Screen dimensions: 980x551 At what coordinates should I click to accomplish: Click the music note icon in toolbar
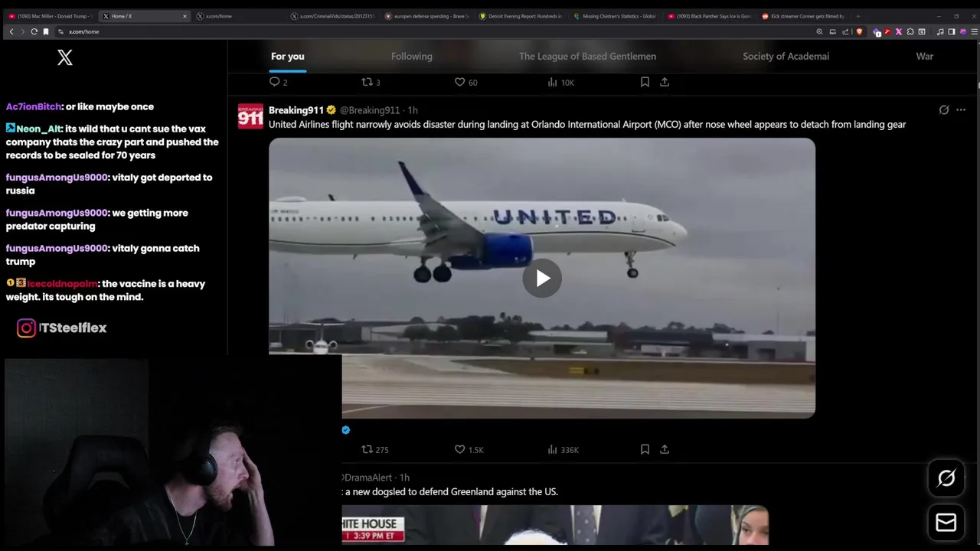940,31
